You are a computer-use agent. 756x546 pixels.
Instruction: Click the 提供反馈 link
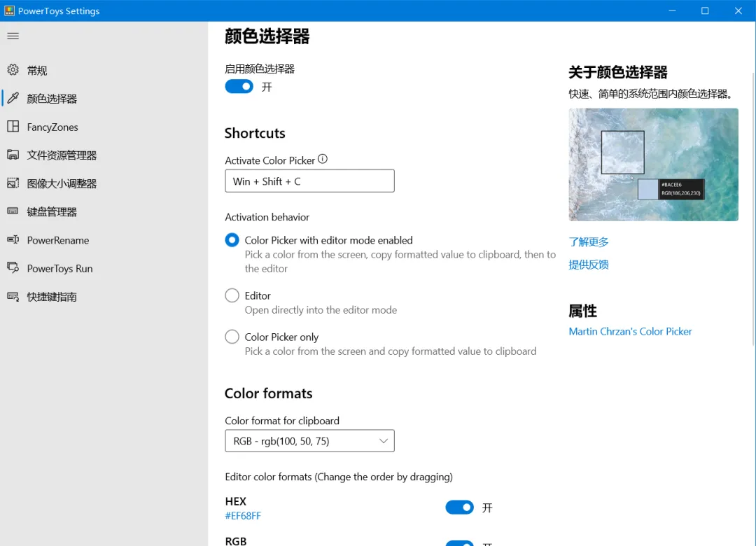[x=589, y=265]
